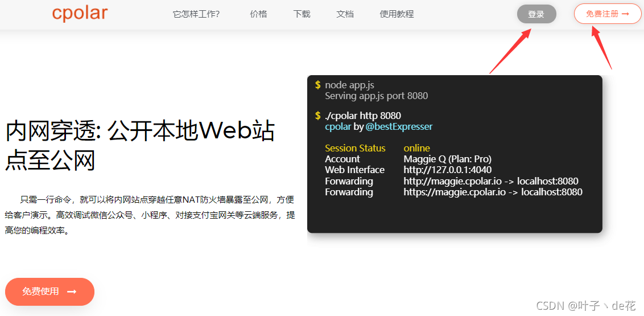The height and width of the screenshot is (316, 644).
Task: Click the orange 免费使用 button
Action: (49, 292)
